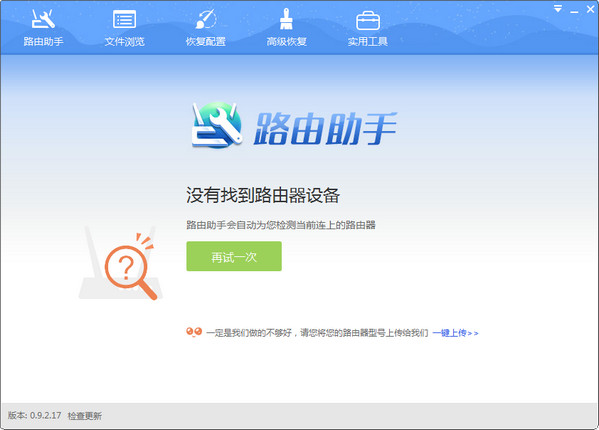599x430 pixels.
Task: Follow the 一键上传>> upload link
Action: tap(455, 333)
